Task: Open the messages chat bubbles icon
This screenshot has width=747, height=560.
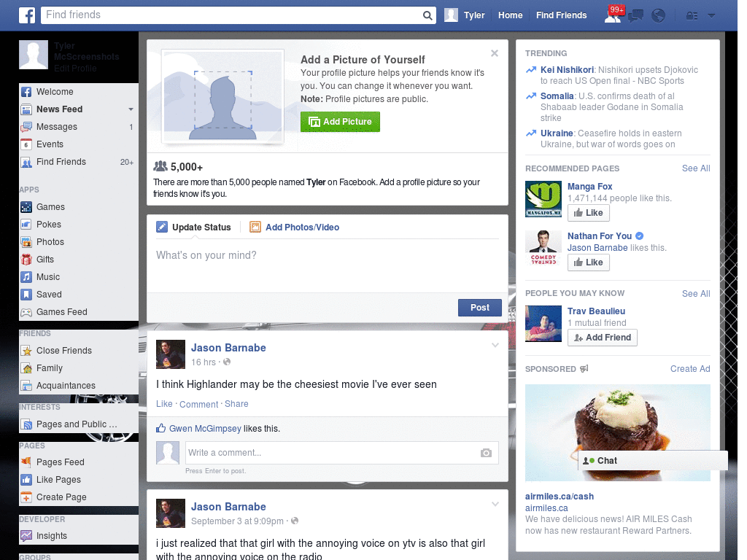Action: [635, 16]
